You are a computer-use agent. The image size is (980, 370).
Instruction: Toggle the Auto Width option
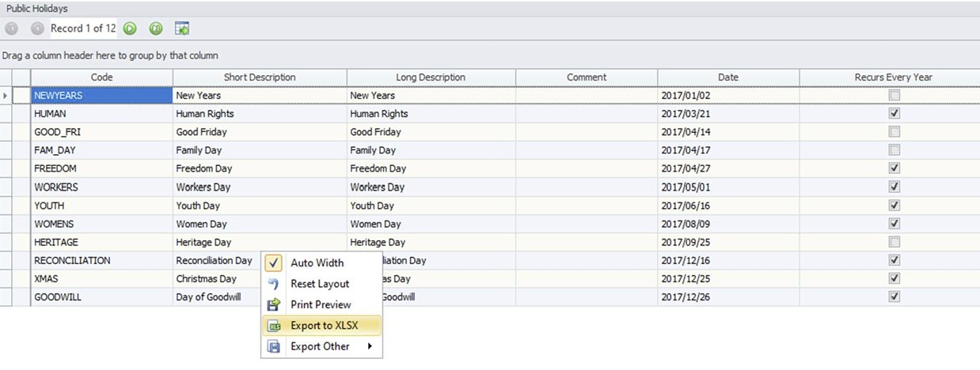[317, 262]
